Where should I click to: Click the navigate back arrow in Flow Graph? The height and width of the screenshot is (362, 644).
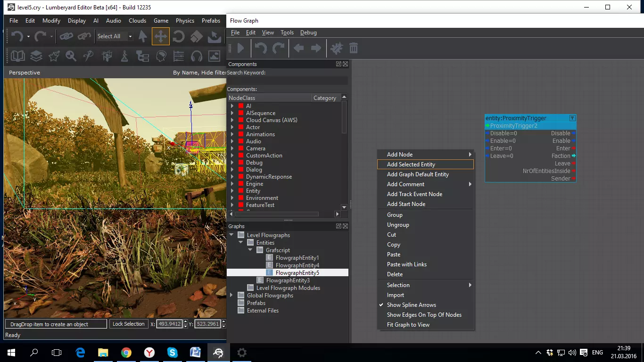(x=298, y=48)
